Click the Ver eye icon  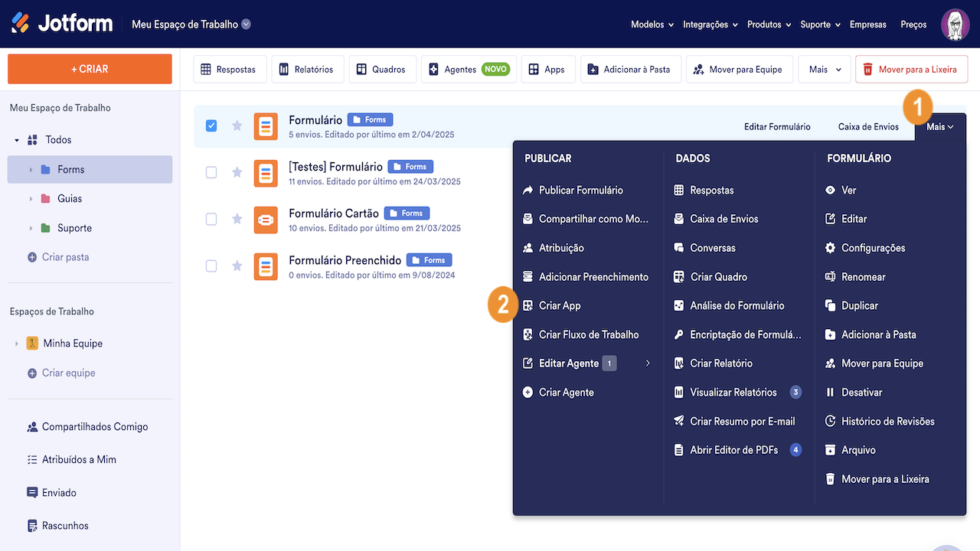tap(830, 190)
